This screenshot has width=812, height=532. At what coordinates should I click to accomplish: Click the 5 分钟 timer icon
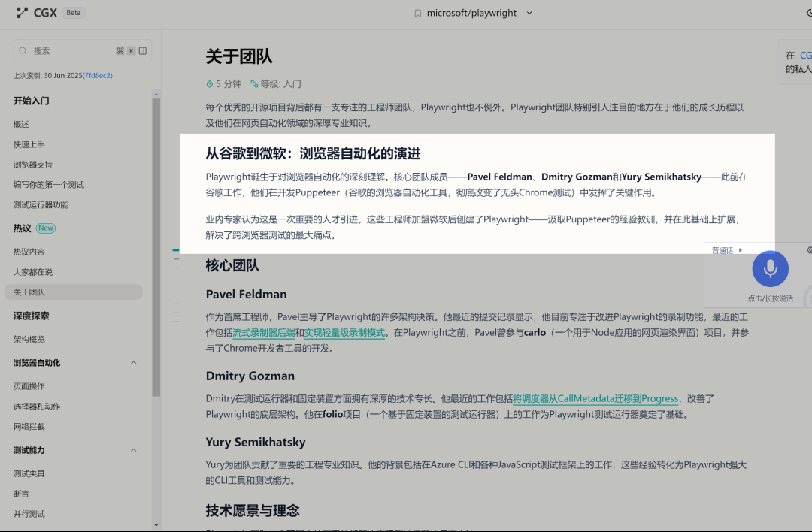click(209, 84)
